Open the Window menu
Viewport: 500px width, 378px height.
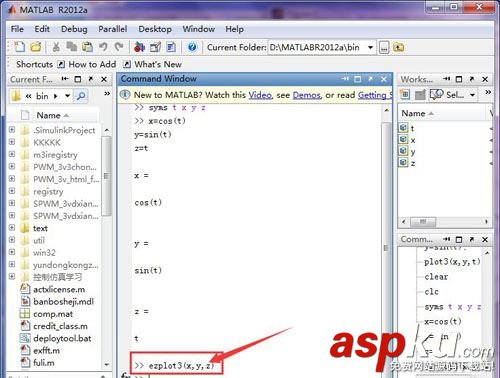pos(199,29)
